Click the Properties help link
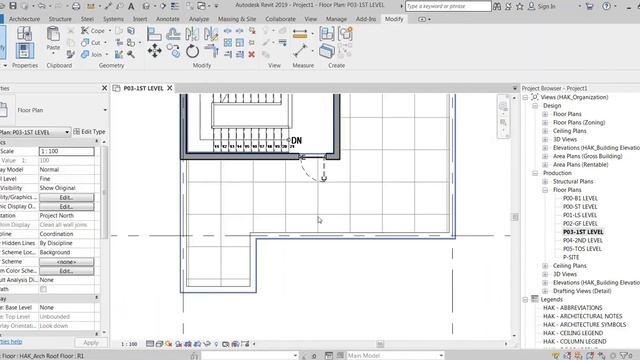Screen dimensions: 640x360 click(x=11, y=342)
